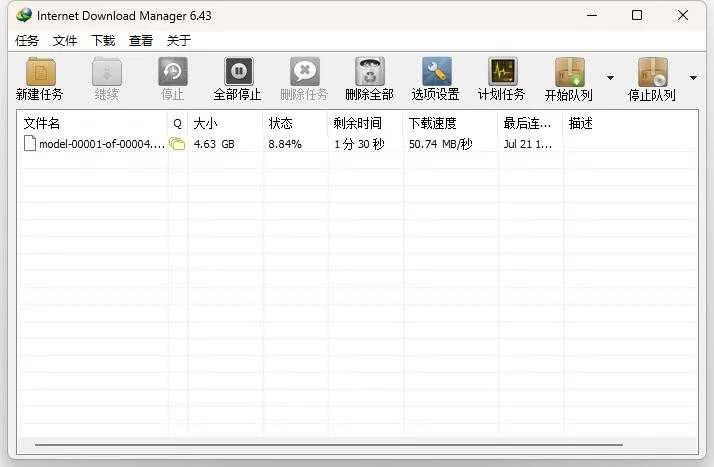Click the file icon of model-00001 row
This screenshot has height=467, width=714.
[30, 143]
